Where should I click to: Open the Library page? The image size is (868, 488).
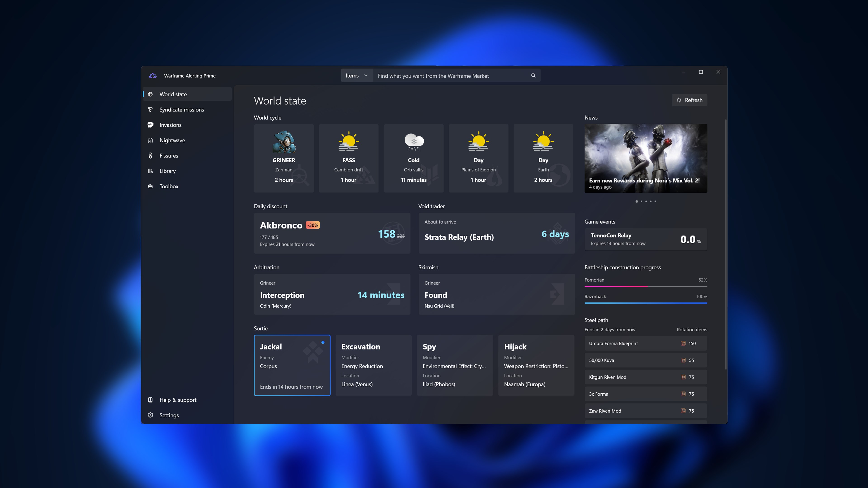pos(187,171)
